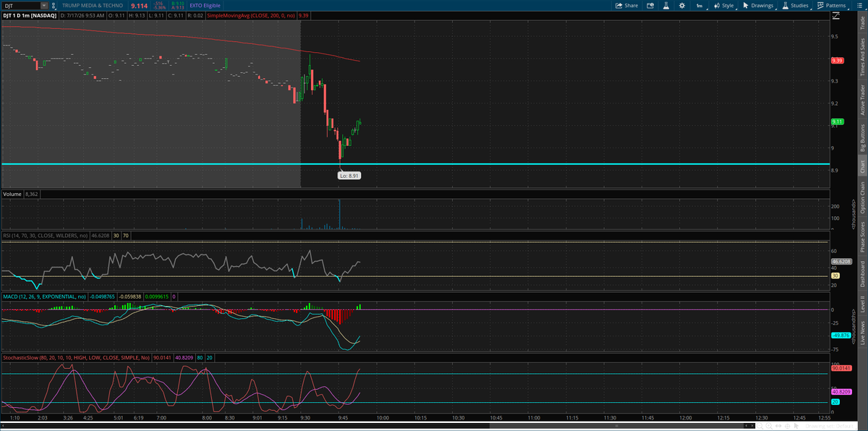Click the price axis expand icon at top right
The image size is (868, 431).
836,15
